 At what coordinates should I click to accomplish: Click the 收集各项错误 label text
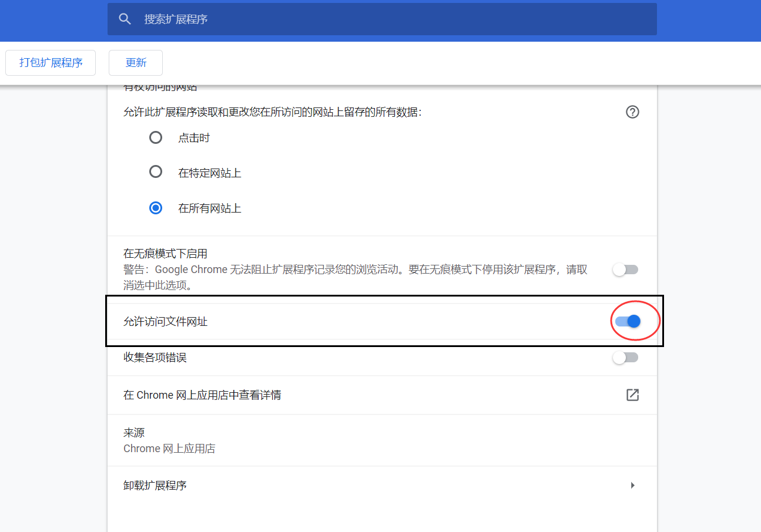click(x=155, y=357)
